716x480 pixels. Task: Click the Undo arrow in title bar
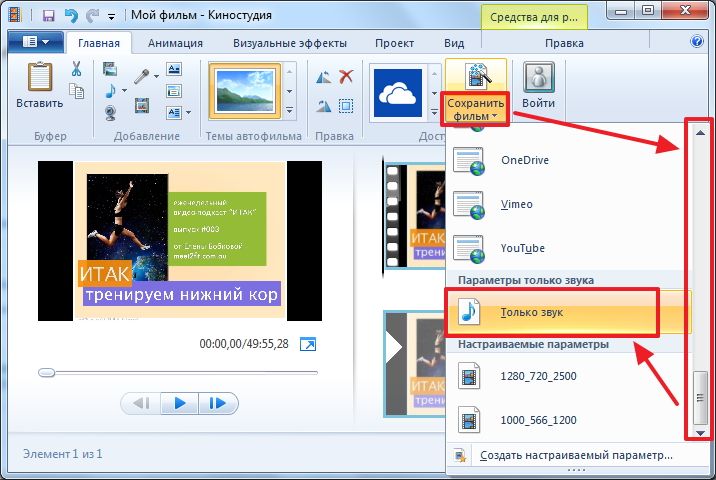[71, 16]
